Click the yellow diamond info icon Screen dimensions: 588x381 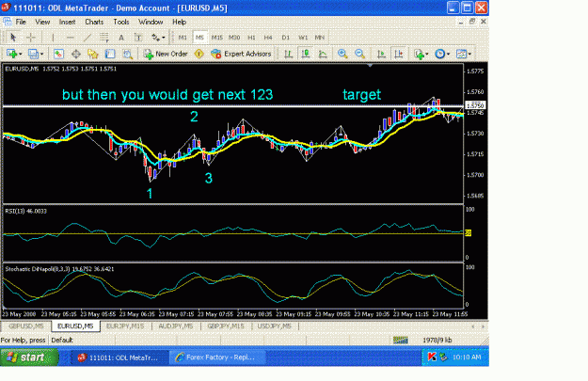pyautogui.click(x=199, y=54)
